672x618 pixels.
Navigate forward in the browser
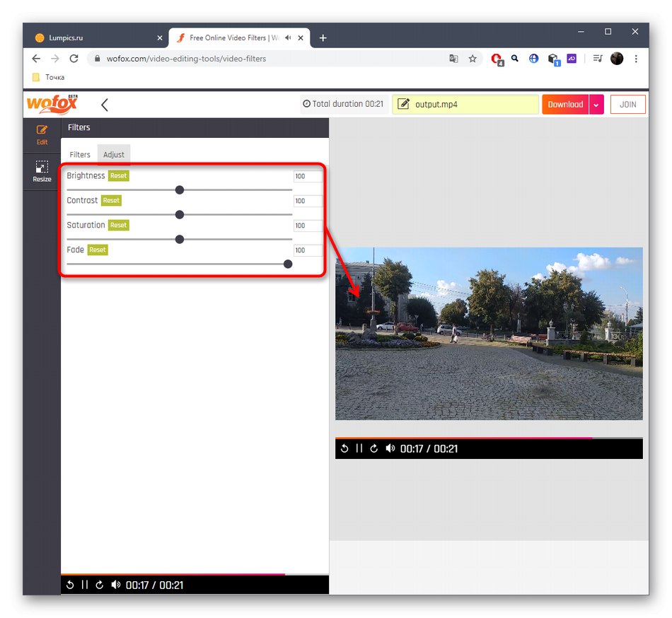(x=55, y=59)
